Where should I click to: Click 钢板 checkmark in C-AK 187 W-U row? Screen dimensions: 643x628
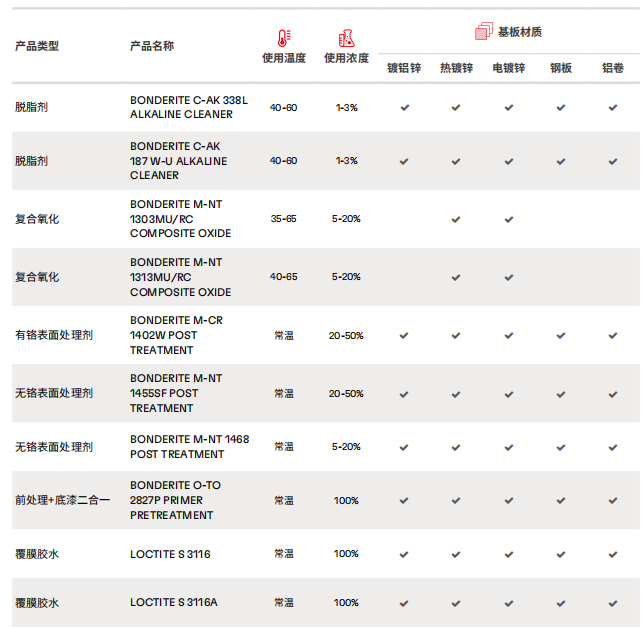(561, 161)
